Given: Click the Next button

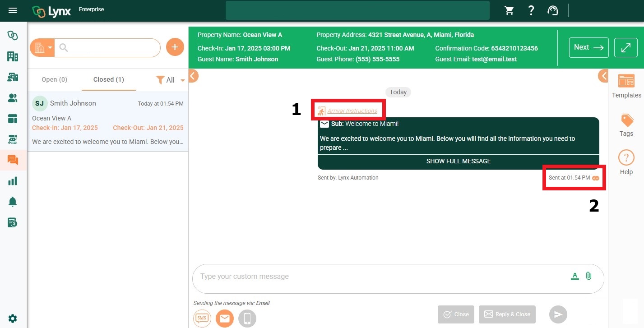Looking at the screenshot, I should tap(589, 47).
